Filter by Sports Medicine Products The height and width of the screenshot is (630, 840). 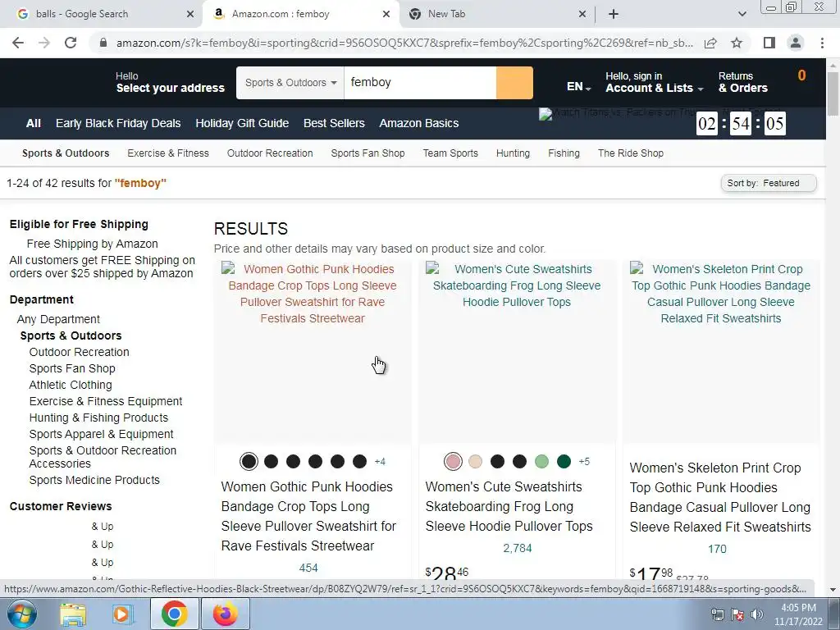tap(94, 480)
